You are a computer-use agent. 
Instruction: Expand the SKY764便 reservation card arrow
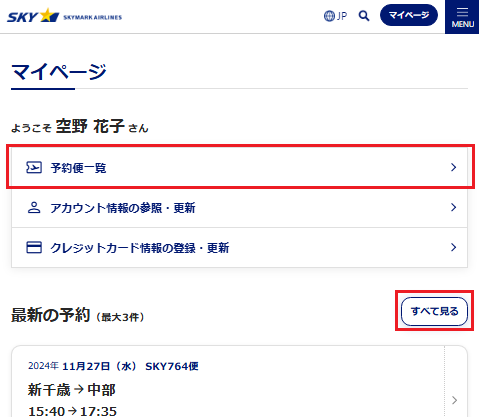[x=455, y=400]
